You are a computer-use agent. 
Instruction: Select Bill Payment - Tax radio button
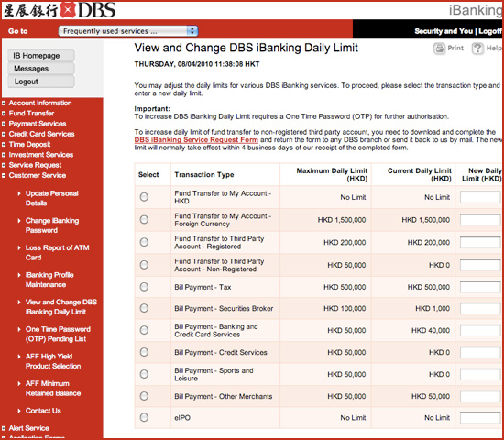tap(144, 287)
